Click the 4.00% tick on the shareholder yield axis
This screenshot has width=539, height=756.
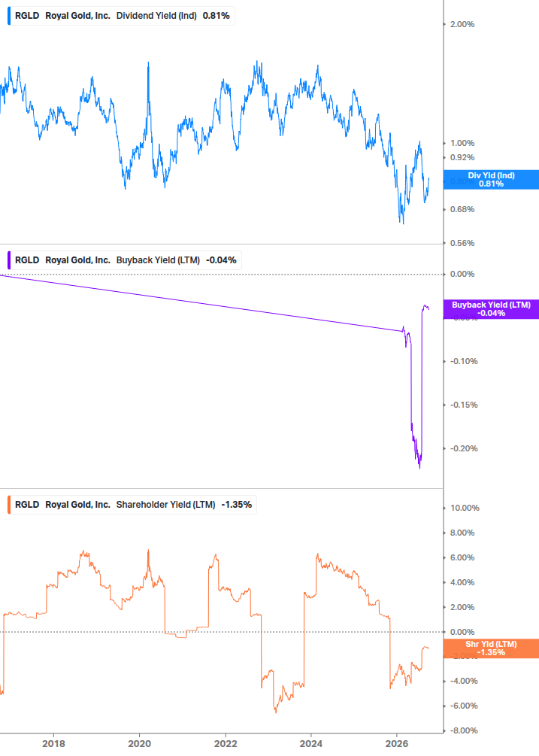[x=462, y=582]
